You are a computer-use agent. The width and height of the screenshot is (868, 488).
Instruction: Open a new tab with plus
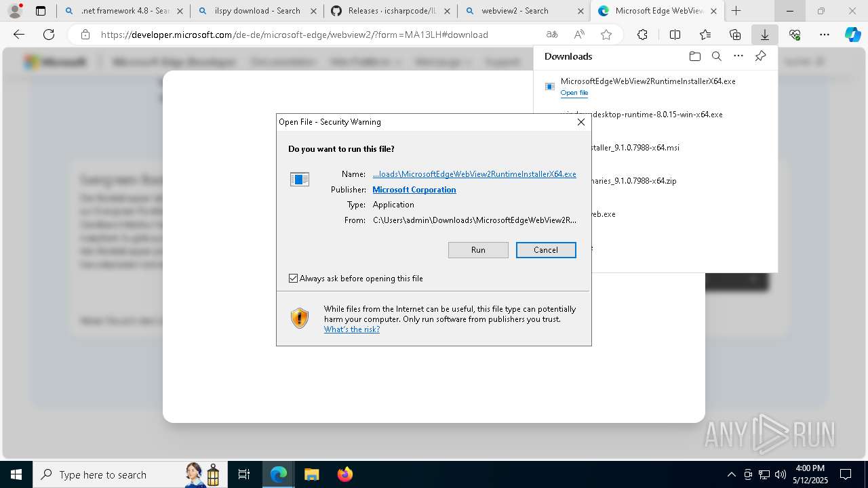click(x=736, y=11)
